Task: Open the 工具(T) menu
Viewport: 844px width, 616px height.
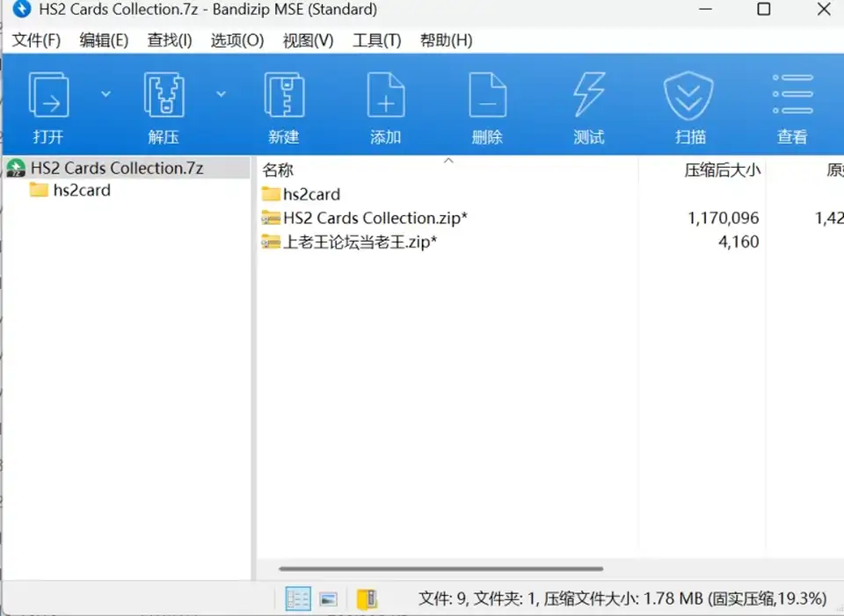Action: (377, 40)
